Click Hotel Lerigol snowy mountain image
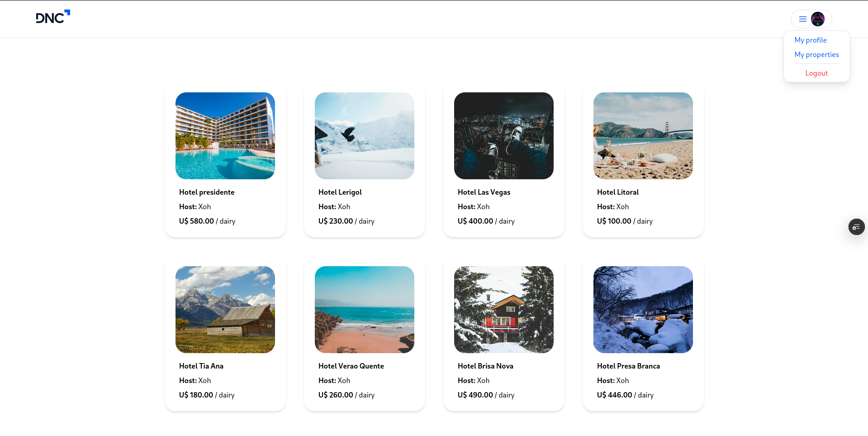This screenshot has height=436, width=868. (x=364, y=135)
